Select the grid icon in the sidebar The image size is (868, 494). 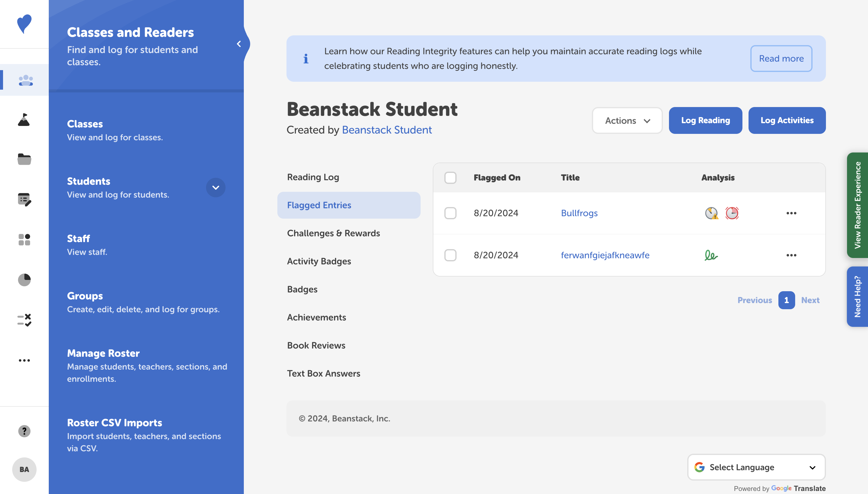[x=24, y=240]
